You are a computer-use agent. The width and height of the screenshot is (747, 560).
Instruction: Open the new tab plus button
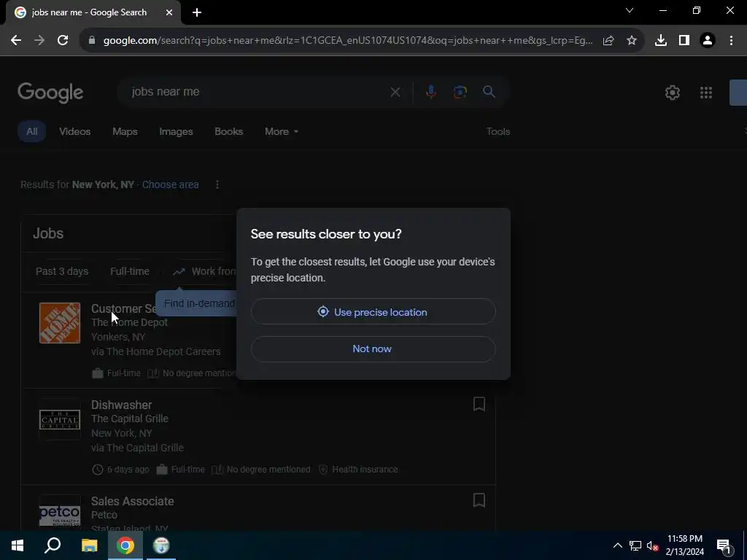[x=197, y=12]
